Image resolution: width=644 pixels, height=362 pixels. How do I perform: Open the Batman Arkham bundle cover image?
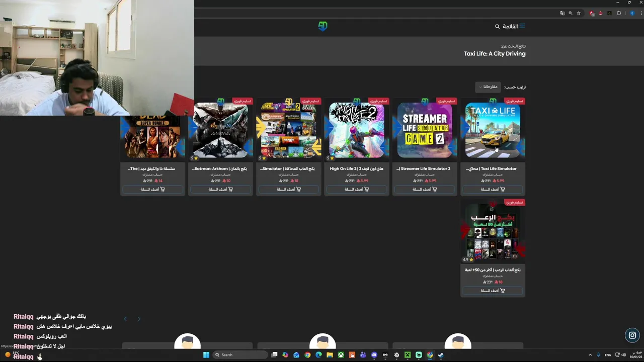tap(221, 130)
